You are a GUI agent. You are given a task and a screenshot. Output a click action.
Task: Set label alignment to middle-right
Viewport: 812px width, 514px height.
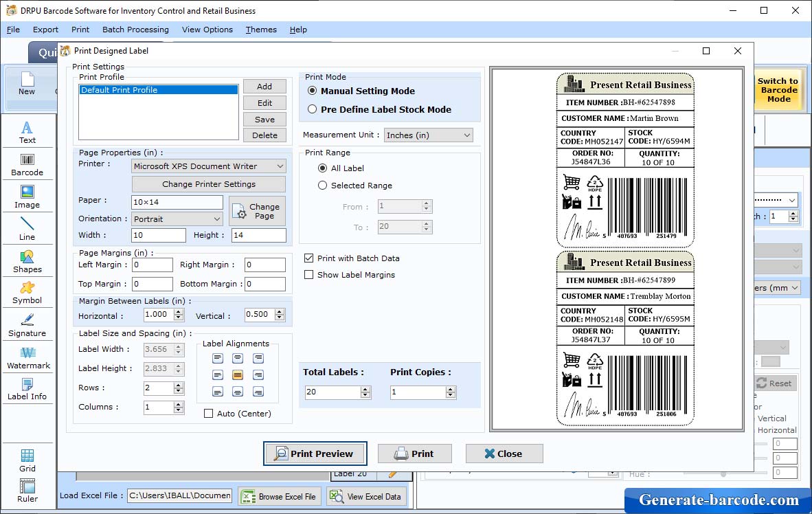pos(258,375)
